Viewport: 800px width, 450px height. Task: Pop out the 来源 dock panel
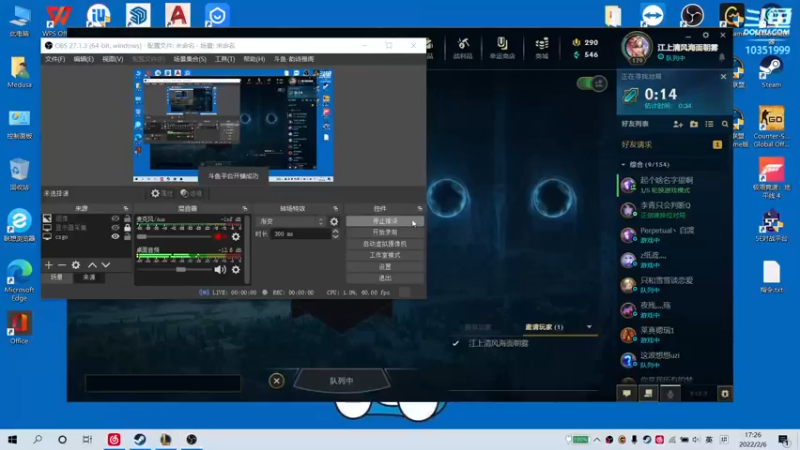126,209
